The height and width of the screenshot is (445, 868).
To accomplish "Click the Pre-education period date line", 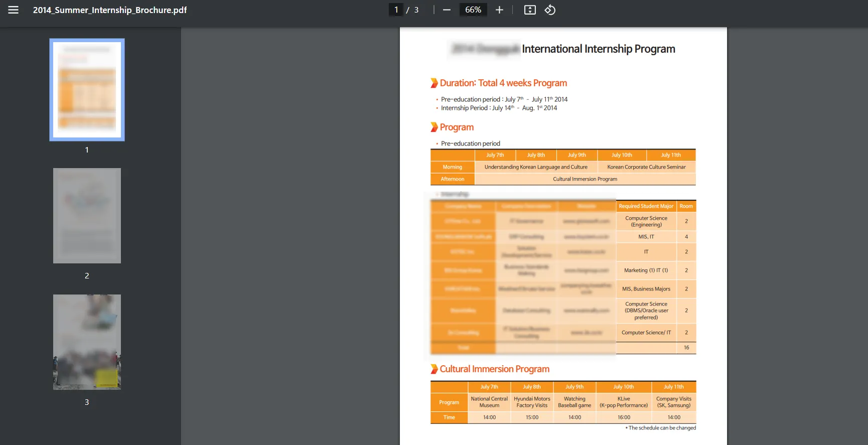I will [504, 99].
